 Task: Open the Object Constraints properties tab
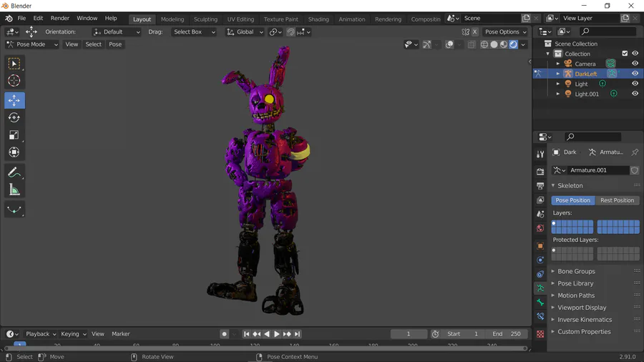click(x=540, y=274)
